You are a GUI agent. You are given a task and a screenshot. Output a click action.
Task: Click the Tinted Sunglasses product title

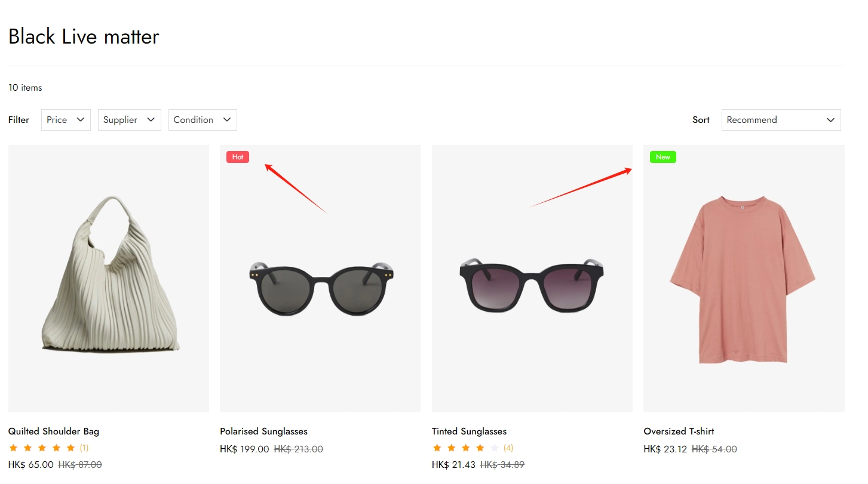point(469,431)
